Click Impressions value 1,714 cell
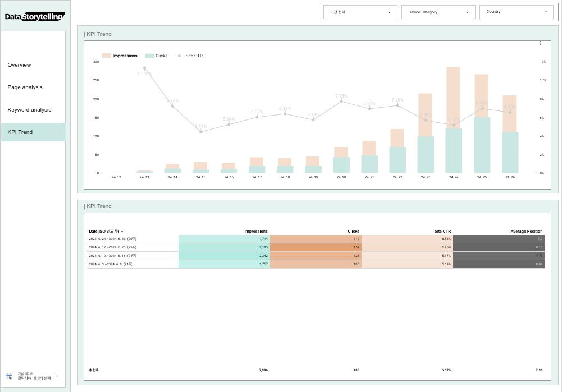This screenshot has width=562, height=392. [225, 239]
